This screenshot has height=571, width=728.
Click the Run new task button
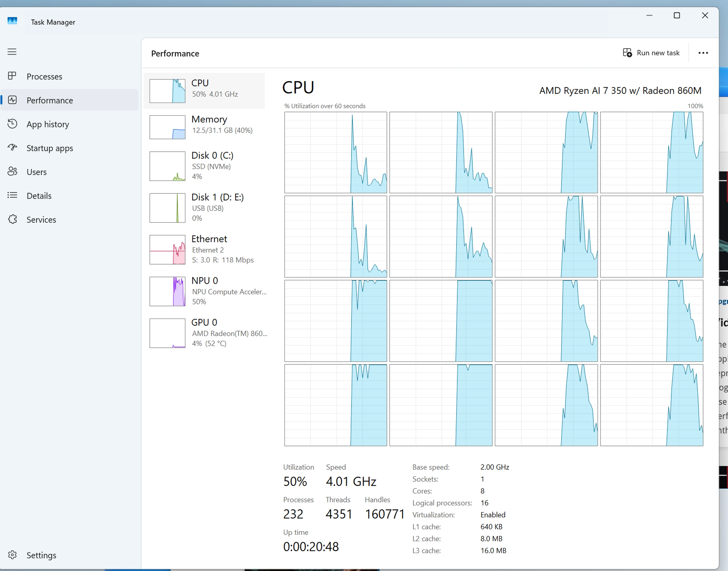click(651, 53)
